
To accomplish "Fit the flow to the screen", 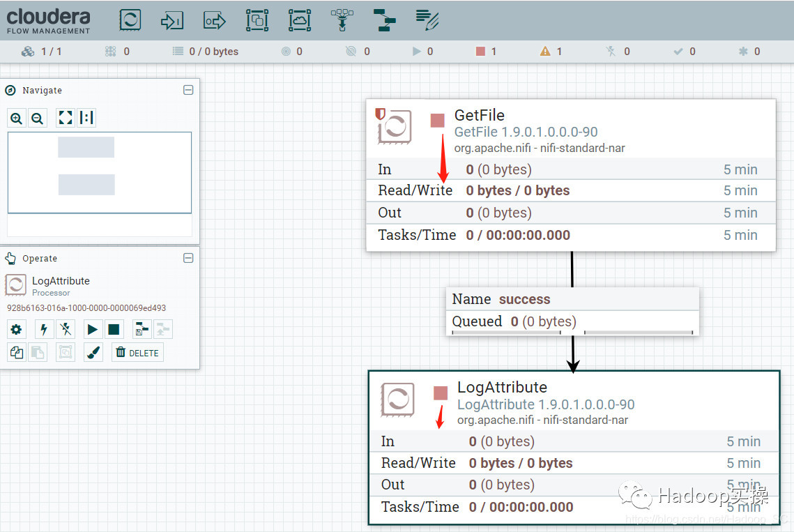I will tap(66, 118).
